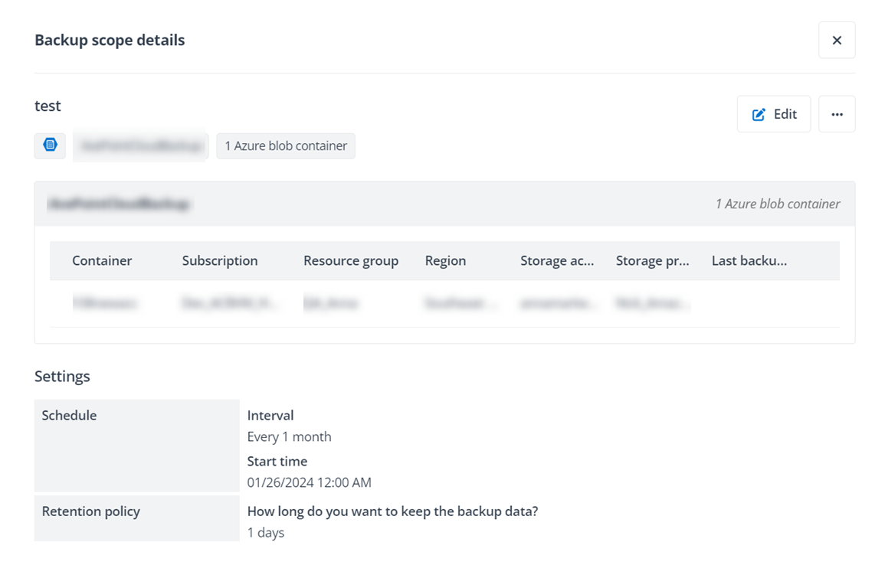Close the Backup scope details panel

pos(836,40)
